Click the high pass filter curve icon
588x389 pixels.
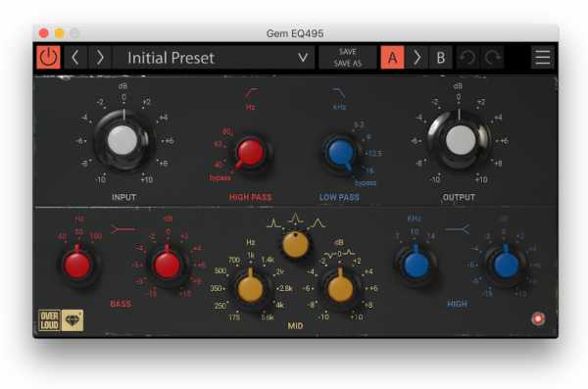click(x=251, y=93)
